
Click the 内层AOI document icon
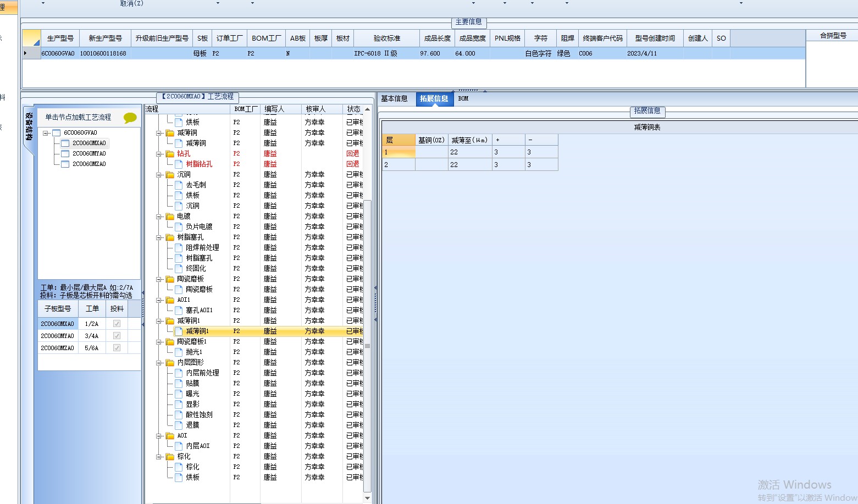click(x=179, y=446)
